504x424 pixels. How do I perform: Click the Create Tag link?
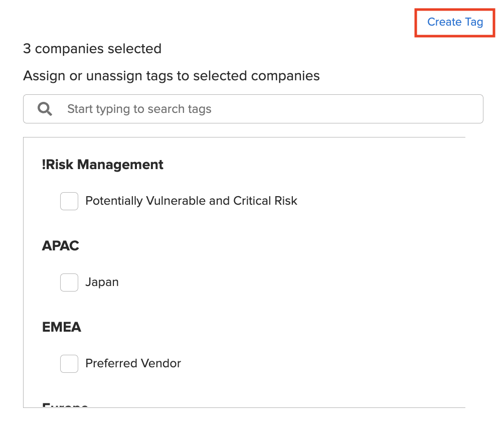455,22
